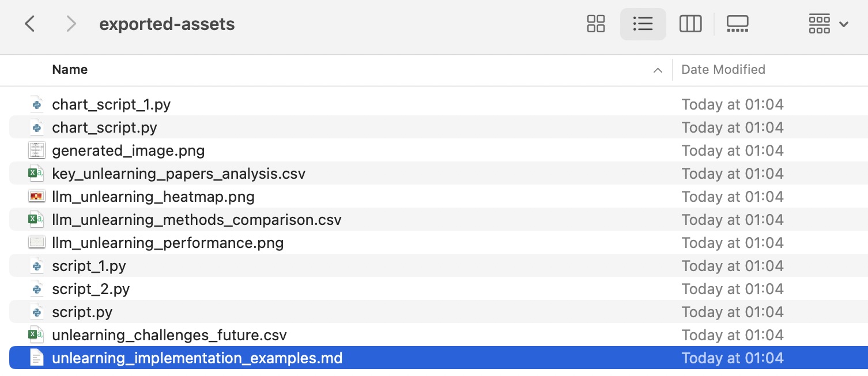
Task: Select key_unlearning_papers_analysis.csv file
Action: coord(179,174)
